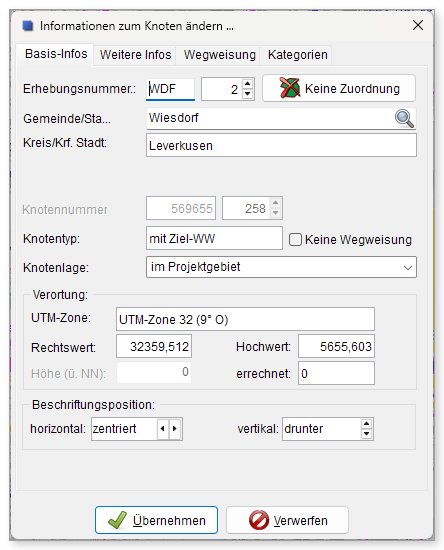Click the errechnet height field

[336, 373]
